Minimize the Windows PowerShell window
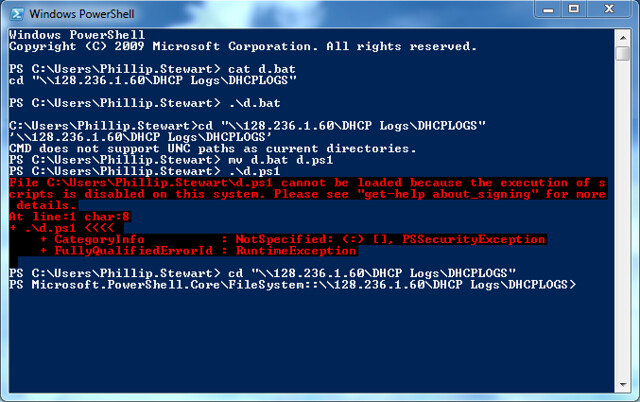 click(548, 9)
